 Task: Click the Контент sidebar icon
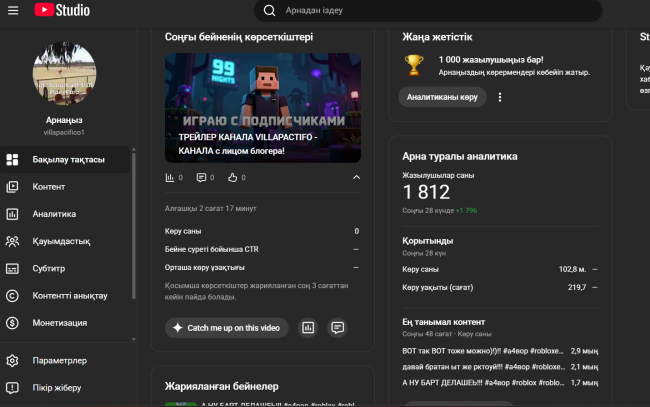[12, 187]
